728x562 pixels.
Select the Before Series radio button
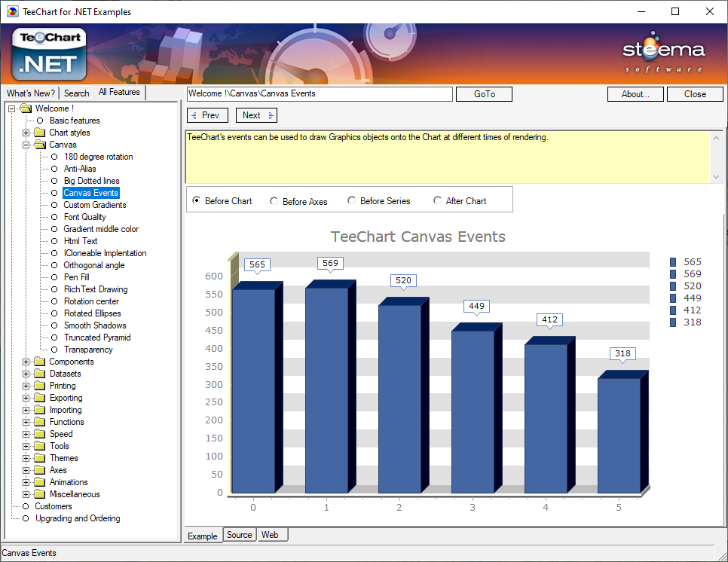pyautogui.click(x=351, y=200)
